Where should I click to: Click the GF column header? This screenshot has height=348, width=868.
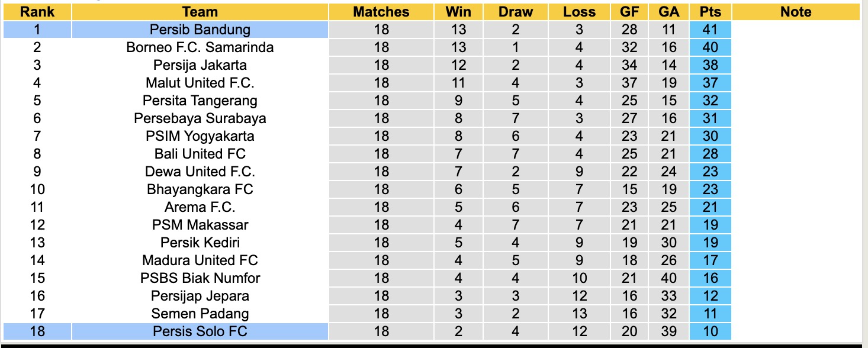coord(629,12)
